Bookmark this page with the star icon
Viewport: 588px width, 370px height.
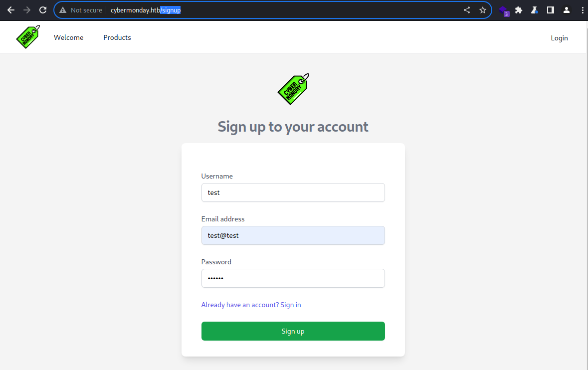click(483, 10)
